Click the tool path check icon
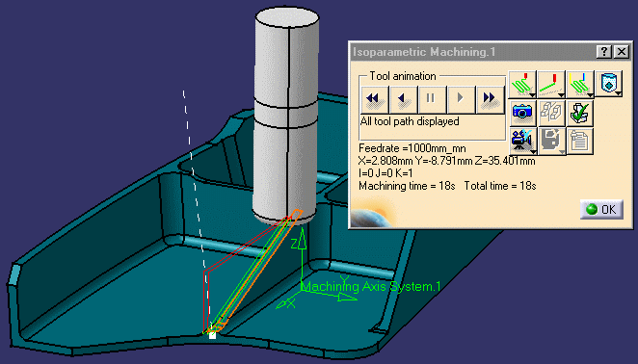Screen dimensions: 638x364 click(x=580, y=113)
